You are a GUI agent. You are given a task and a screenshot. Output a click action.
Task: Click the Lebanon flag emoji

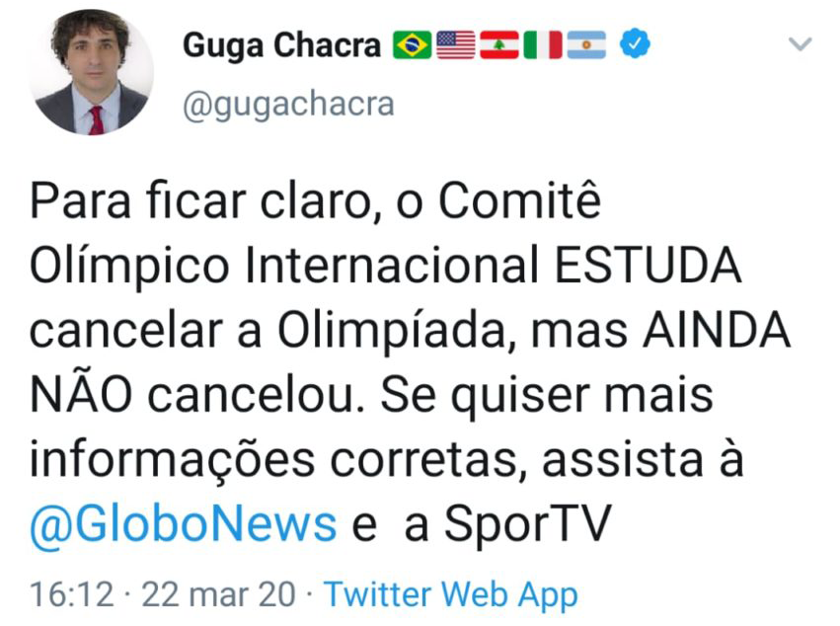[501, 42]
